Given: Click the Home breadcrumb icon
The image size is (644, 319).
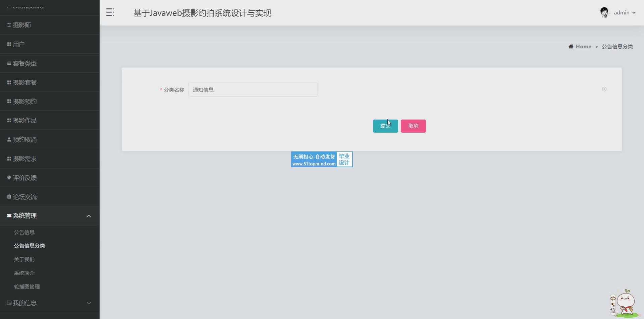Looking at the screenshot, I should (571, 47).
